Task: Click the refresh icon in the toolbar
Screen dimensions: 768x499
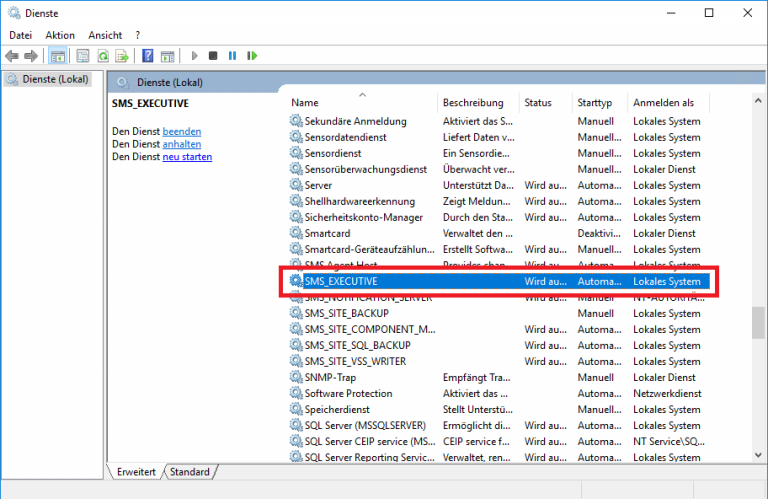Action: pyautogui.click(x=101, y=56)
